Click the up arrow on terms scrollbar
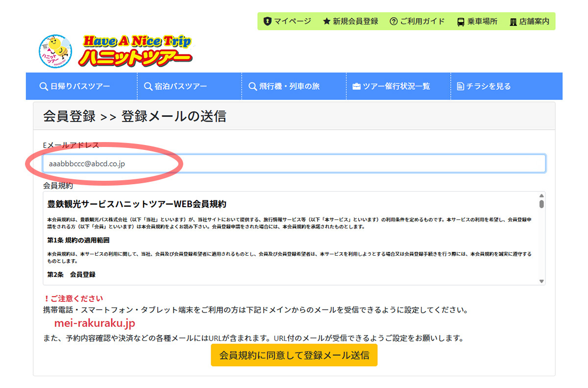 [540, 194]
